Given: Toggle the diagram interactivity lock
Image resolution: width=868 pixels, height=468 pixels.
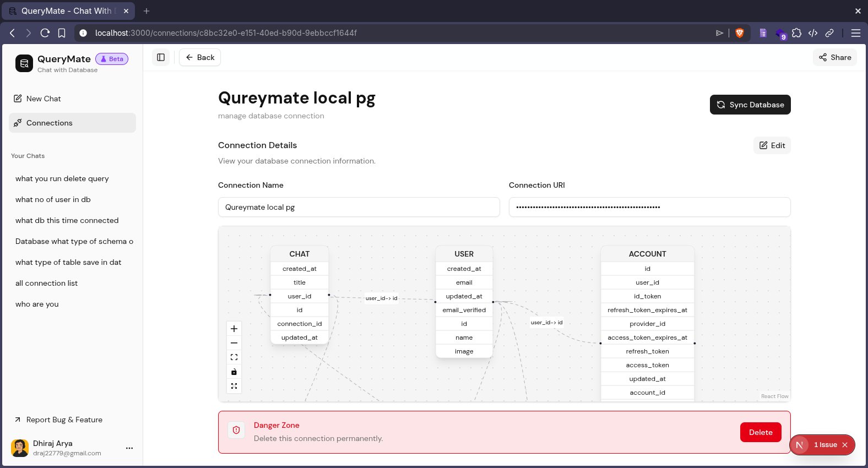Looking at the screenshot, I should [234, 372].
